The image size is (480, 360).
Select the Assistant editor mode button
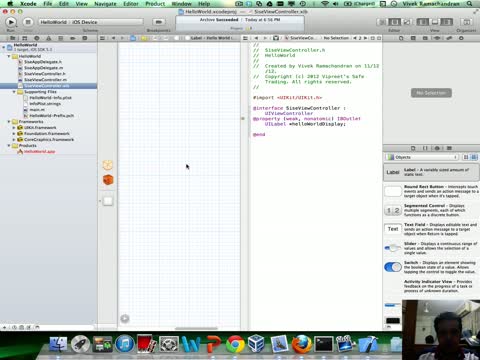coord(394,22)
